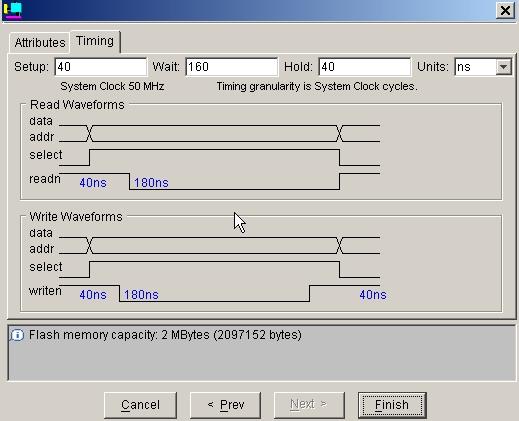Click the Write Waveforms group label
This screenshot has height=421, width=519.
[x=76, y=217]
